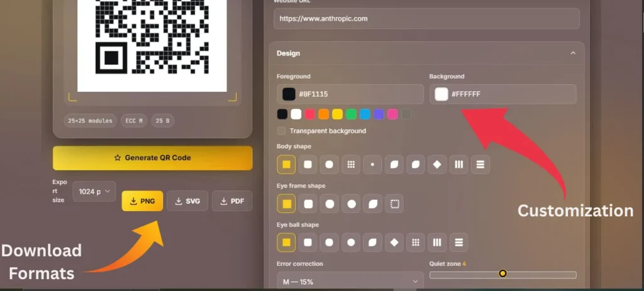Pick the yellow preset color
The width and height of the screenshot is (644, 291).
pos(337,114)
